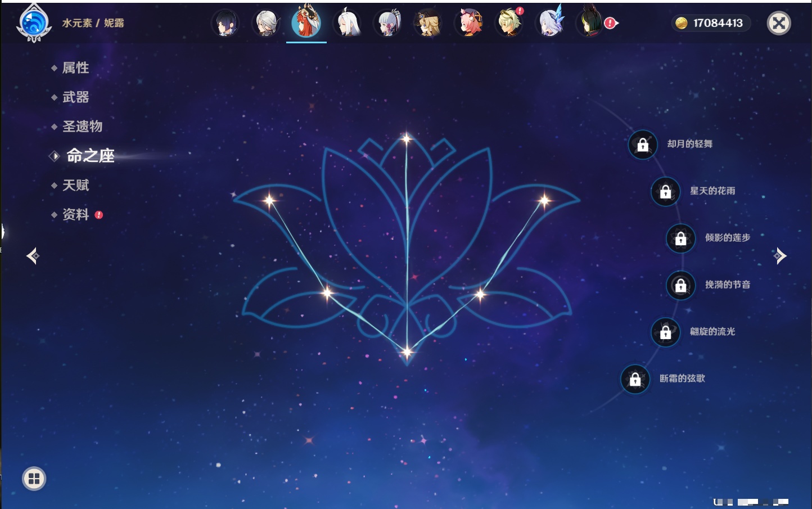Viewport: 812px width, 509px height.
Task: Click the lower-right star of the lotus constellation
Action: click(480, 294)
